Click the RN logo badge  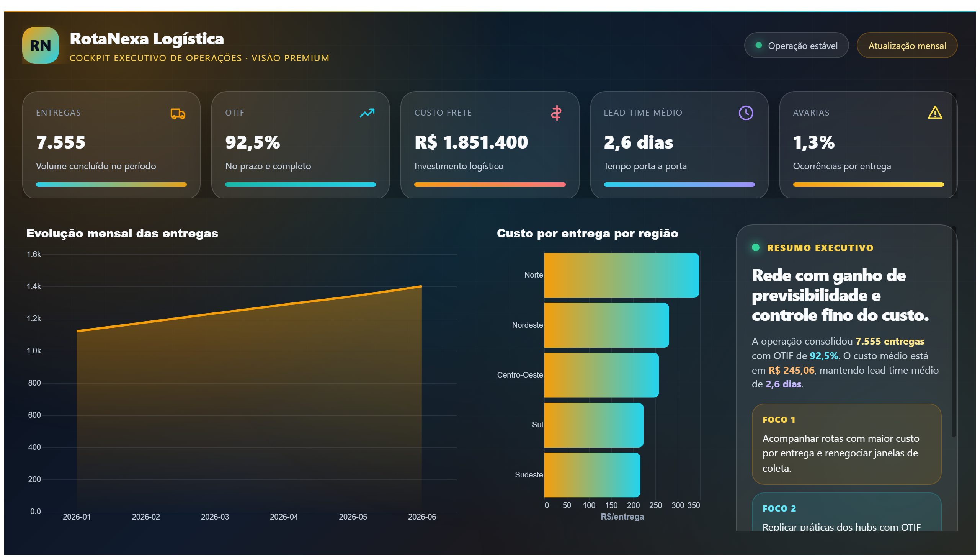(40, 45)
